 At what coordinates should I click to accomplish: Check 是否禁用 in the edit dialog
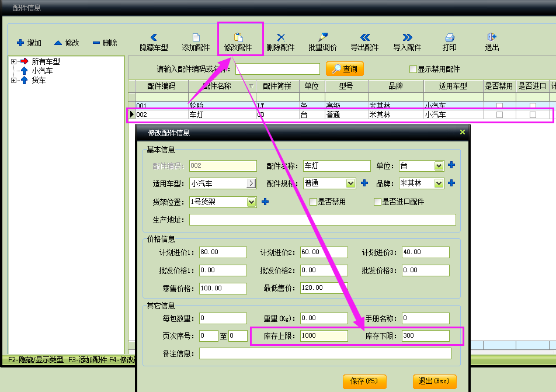pos(314,202)
